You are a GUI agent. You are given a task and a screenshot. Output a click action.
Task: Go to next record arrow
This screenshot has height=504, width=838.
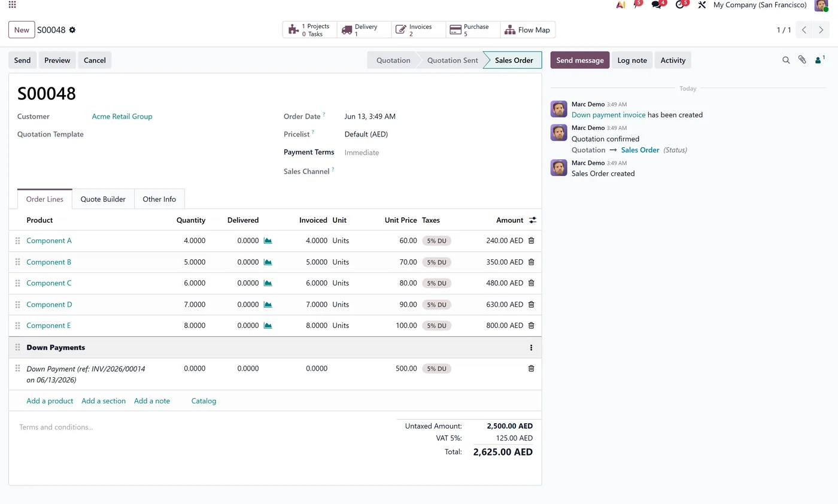pyautogui.click(x=821, y=30)
